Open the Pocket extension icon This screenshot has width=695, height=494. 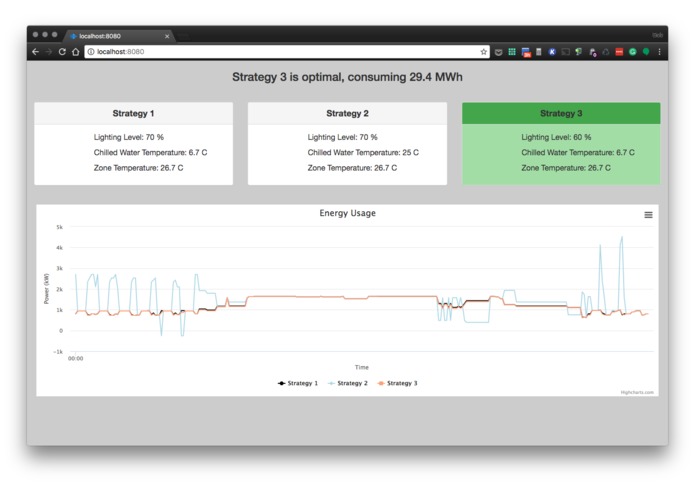(x=498, y=52)
